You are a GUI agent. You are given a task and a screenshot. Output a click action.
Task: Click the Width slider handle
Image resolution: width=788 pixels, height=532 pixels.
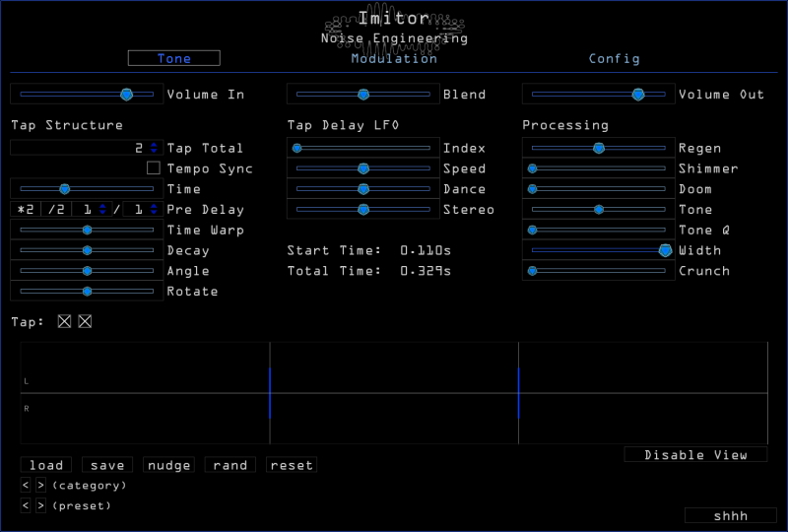tap(666, 250)
